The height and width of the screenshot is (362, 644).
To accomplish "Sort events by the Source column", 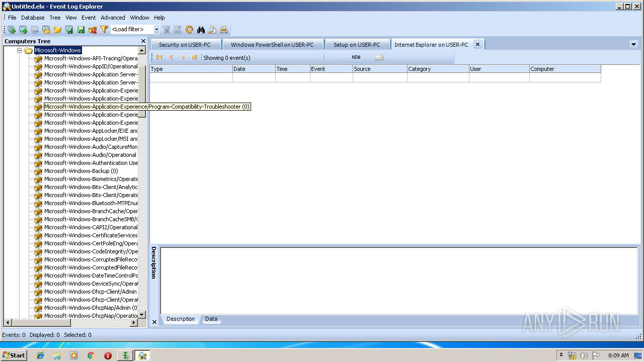I will click(x=380, y=69).
